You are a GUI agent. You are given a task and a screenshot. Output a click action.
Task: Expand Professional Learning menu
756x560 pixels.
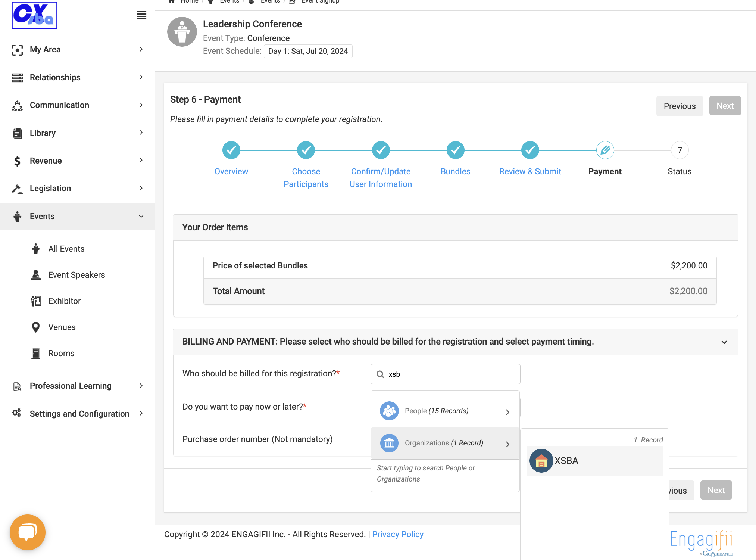click(x=78, y=386)
